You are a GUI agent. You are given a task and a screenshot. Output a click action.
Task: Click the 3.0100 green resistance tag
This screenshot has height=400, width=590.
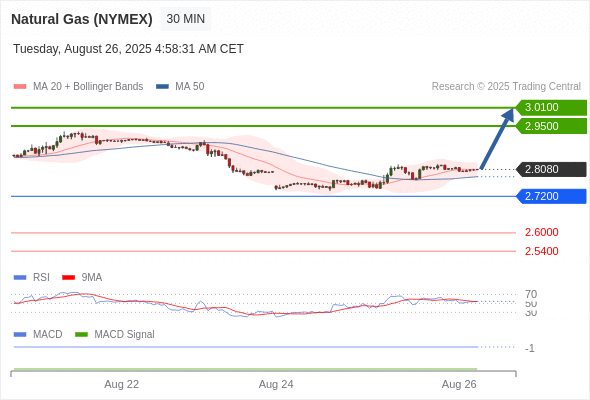click(551, 108)
